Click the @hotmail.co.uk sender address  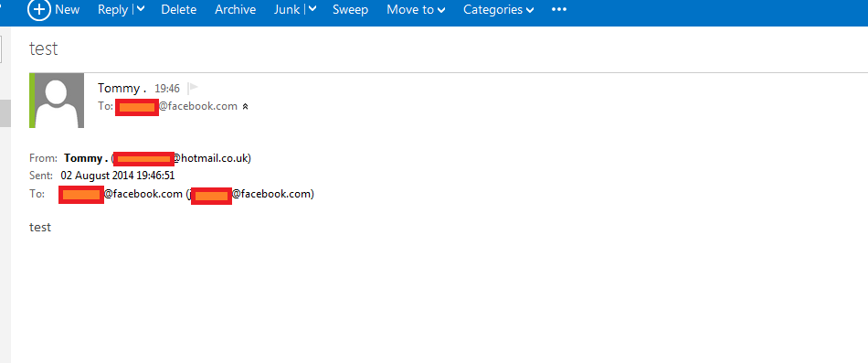pyautogui.click(x=211, y=158)
